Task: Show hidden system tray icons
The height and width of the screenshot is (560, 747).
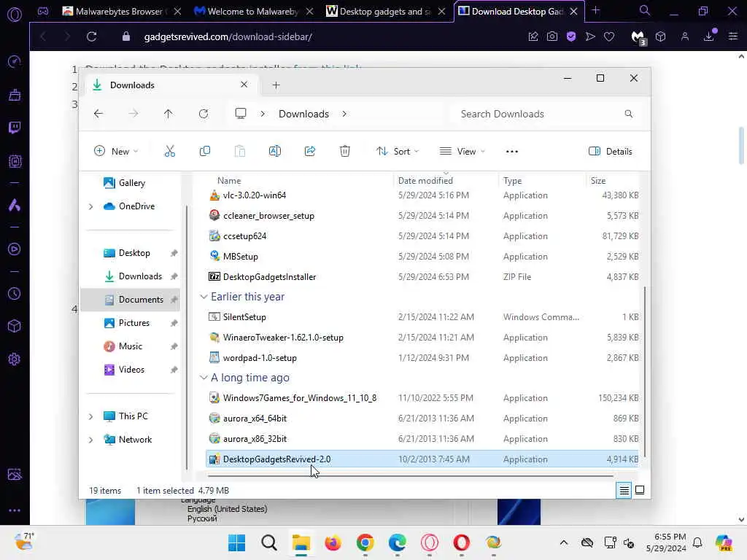Action: click(x=564, y=542)
